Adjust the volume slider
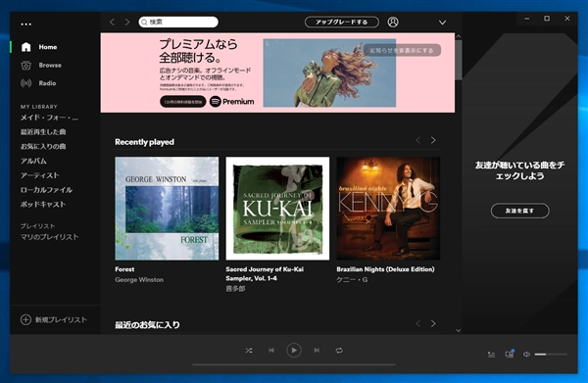Screen dimensions: 588x383 [551, 355]
